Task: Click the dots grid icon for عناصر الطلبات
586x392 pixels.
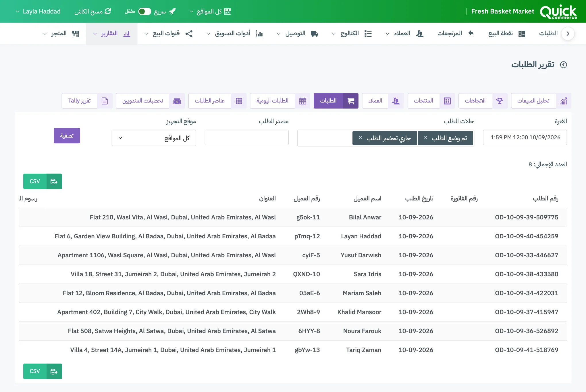Action: [239, 101]
